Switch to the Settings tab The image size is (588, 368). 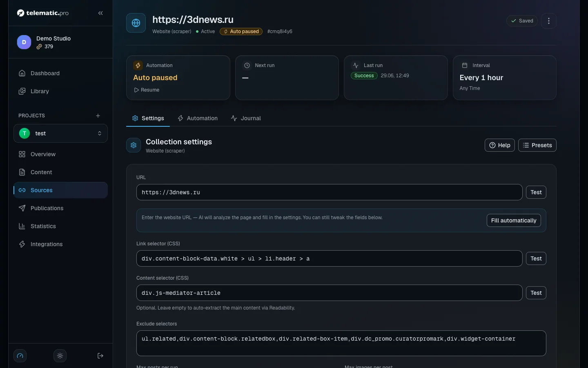point(148,118)
